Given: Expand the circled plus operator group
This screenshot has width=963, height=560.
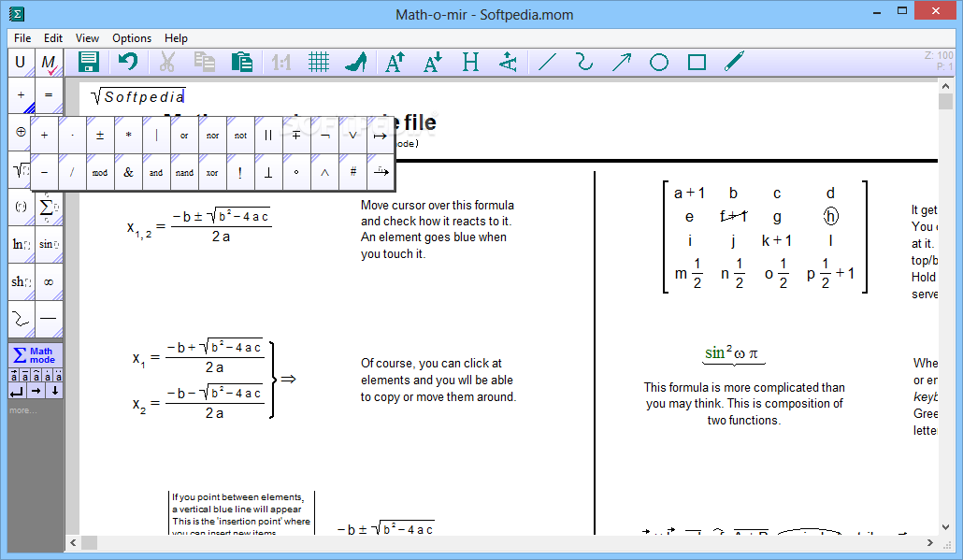Looking at the screenshot, I should pyautogui.click(x=20, y=132).
